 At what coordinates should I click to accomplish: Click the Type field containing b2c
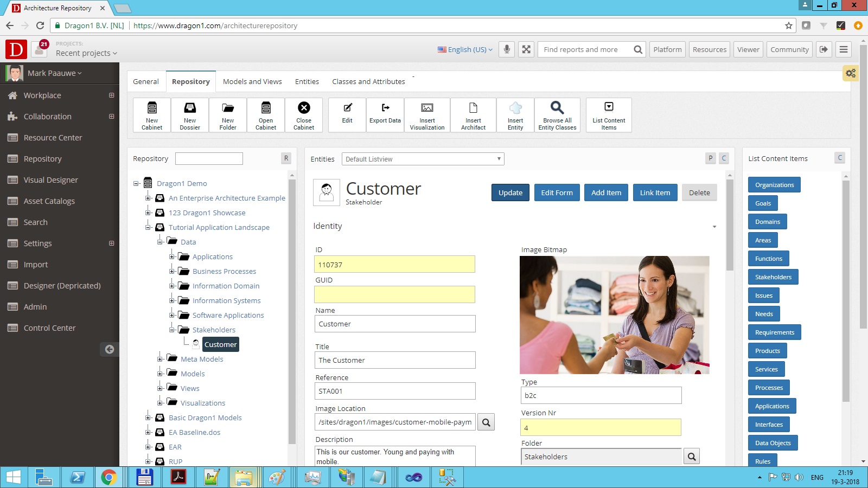pyautogui.click(x=601, y=395)
